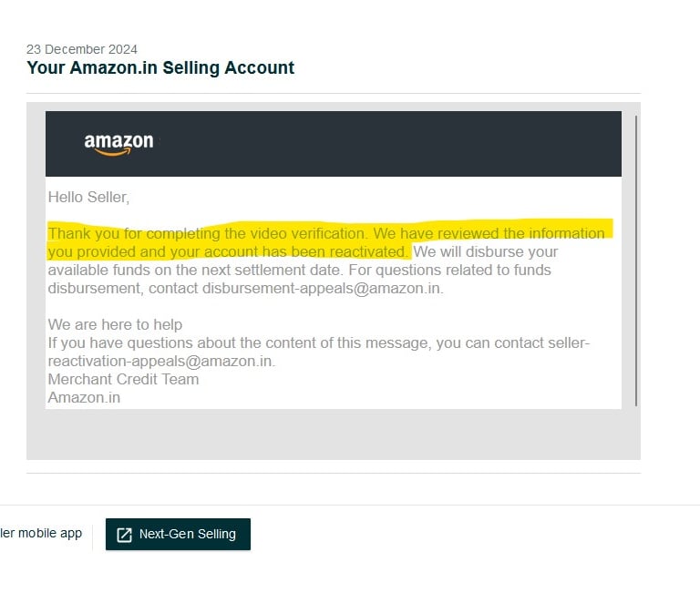The image size is (700, 603).
Task: Click the message vertical scrollbar
Action: pyautogui.click(x=635, y=261)
